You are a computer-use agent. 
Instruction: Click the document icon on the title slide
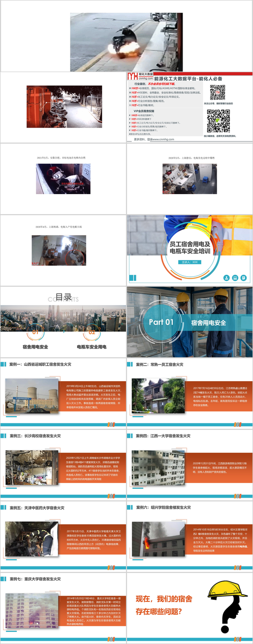[x=244, y=278]
